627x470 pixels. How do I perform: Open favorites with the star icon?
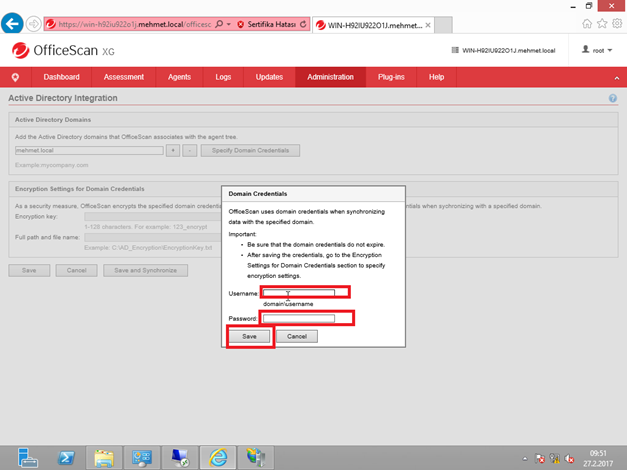pos(602,24)
